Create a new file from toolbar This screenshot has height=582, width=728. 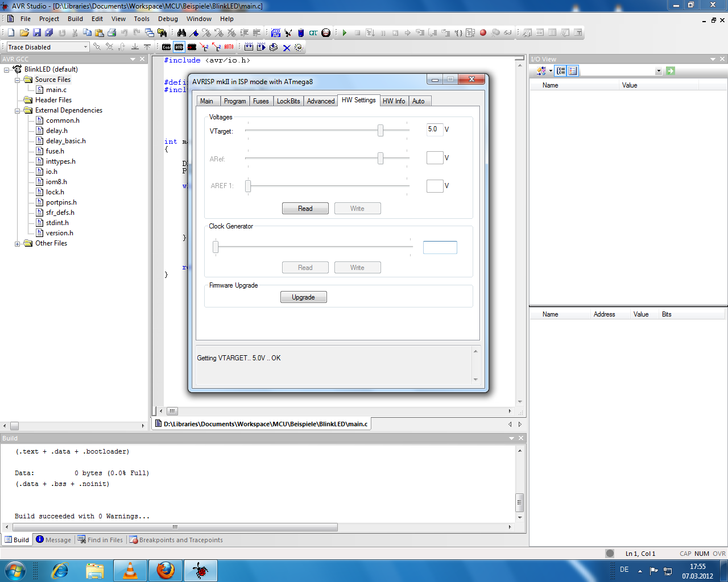tap(11, 32)
